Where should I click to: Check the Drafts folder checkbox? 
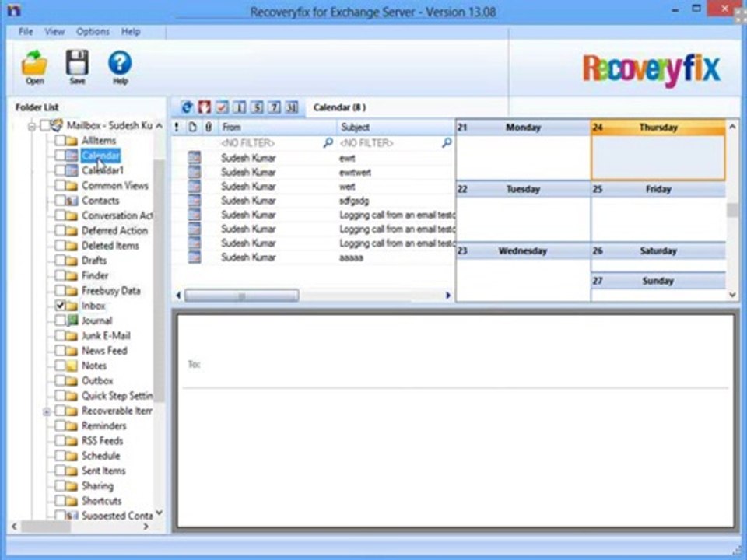(60, 261)
